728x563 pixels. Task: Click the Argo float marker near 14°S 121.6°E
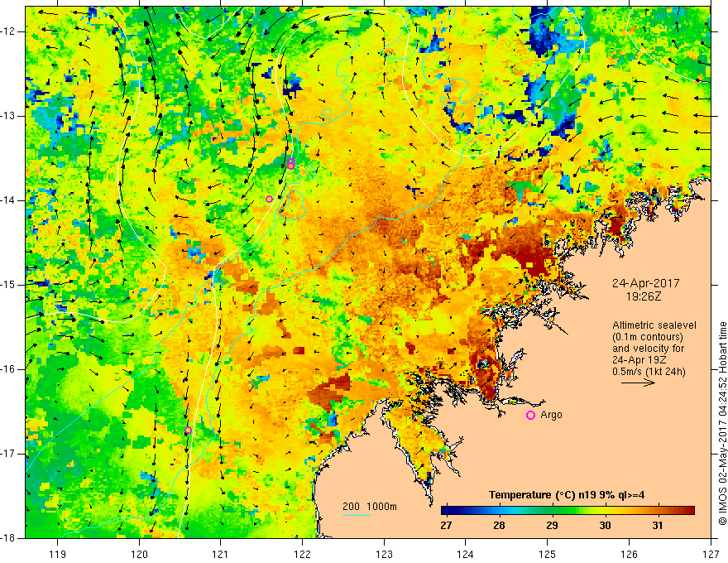(270, 200)
